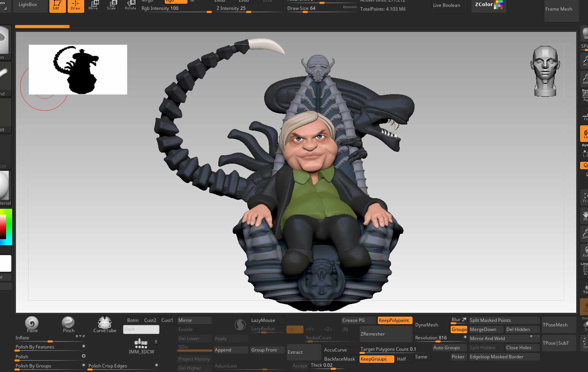Enable Rotate mode

[x=130, y=5]
